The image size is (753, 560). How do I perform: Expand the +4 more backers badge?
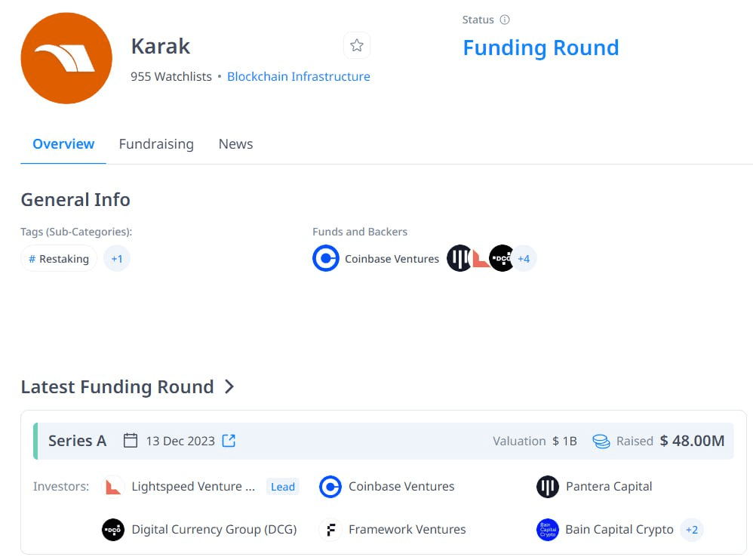[x=524, y=259]
